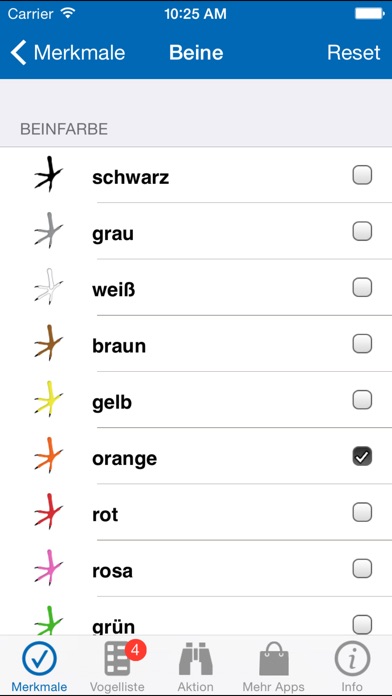Click the pink bird foot icon

point(48,568)
